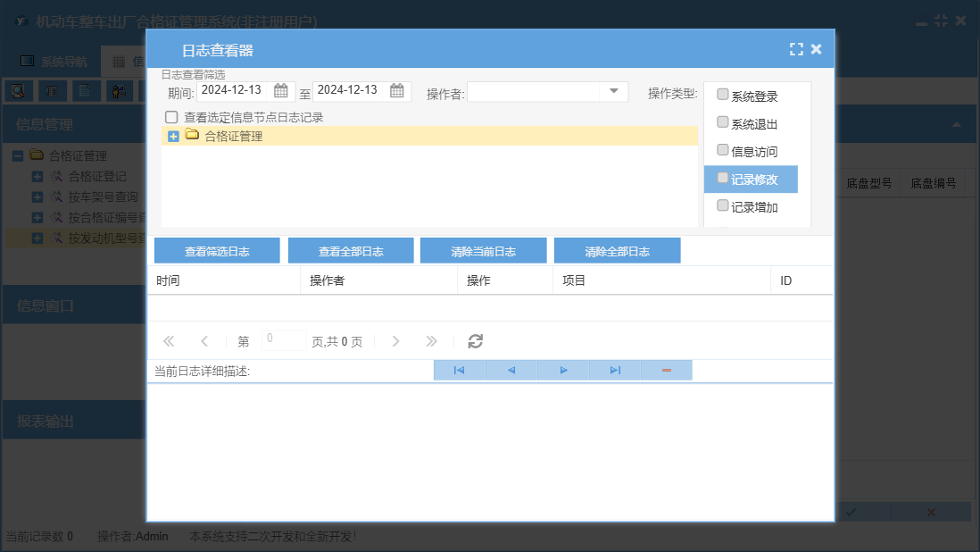Viewport: 980px width, 552px height.
Task: Click 查看筛选日志 button
Action: 217,251
